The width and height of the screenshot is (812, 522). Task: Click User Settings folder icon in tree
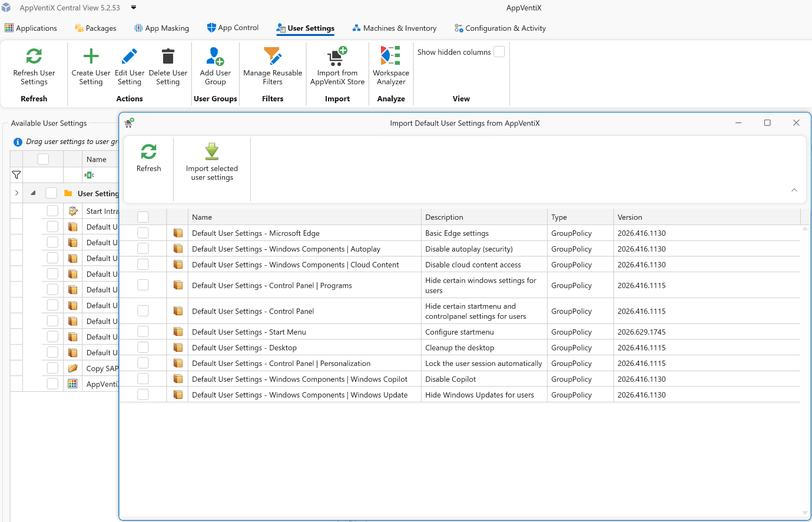click(68, 193)
